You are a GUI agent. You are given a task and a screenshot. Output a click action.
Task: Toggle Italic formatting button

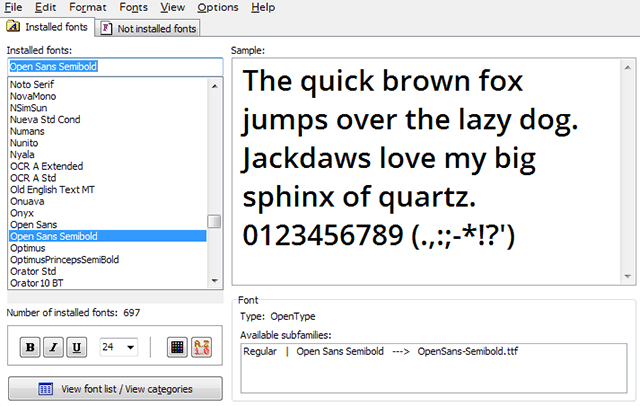pyautogui.click(x=53, y=347)
